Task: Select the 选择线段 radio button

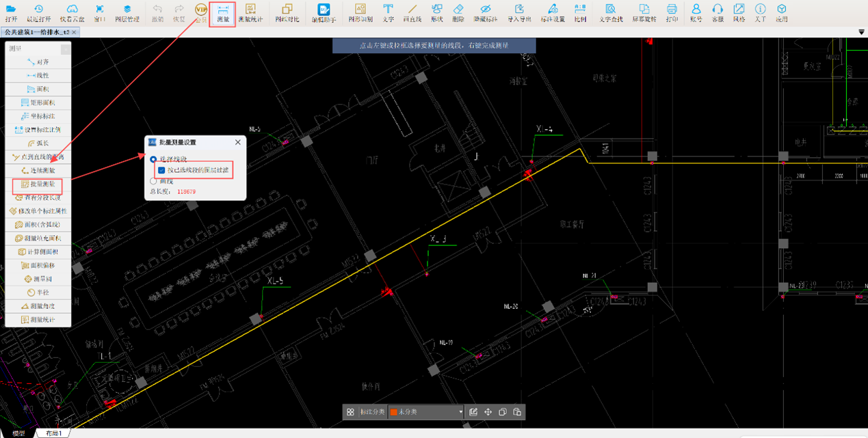Action: click(153, 159)
